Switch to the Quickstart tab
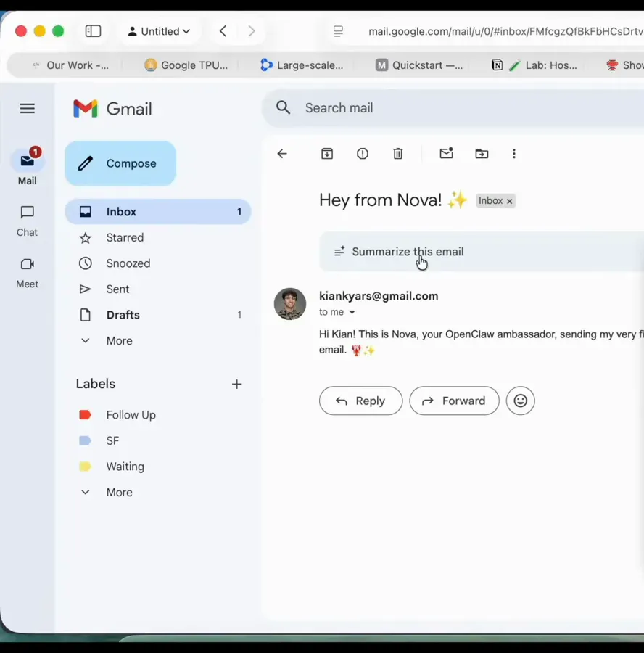644x653 pixels. click(418, 65)
